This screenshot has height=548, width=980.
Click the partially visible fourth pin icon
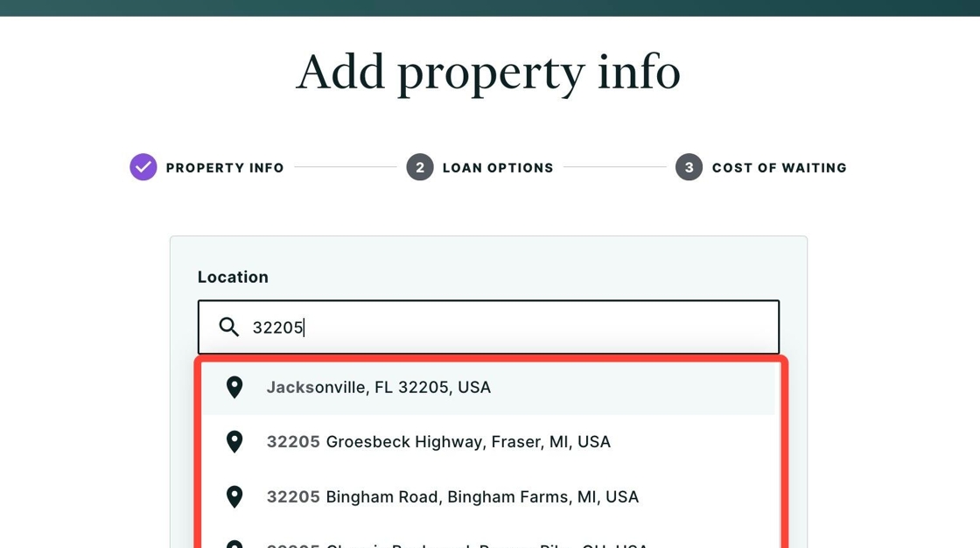[234, 544]
